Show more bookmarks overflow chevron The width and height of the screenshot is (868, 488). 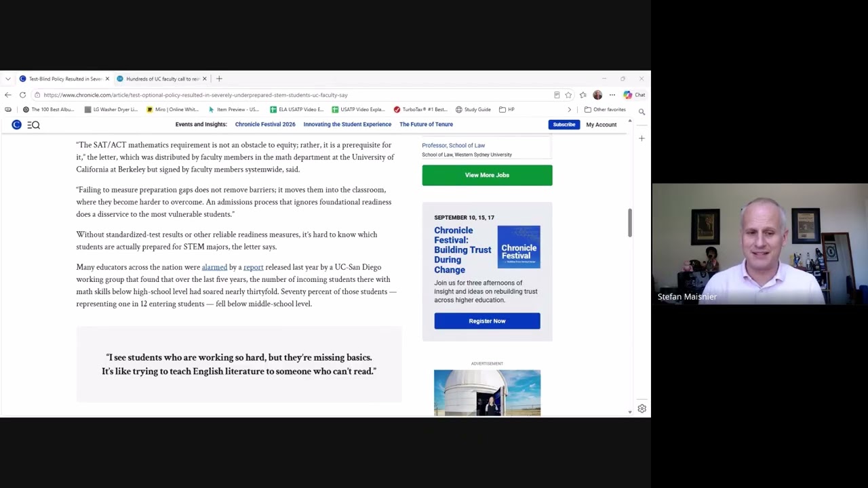point(570,109)
